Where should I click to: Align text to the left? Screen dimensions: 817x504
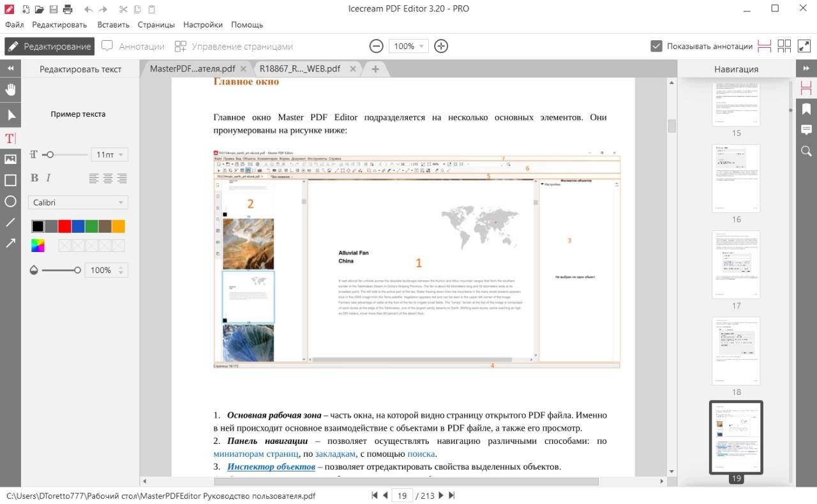(x=94, y=179)
